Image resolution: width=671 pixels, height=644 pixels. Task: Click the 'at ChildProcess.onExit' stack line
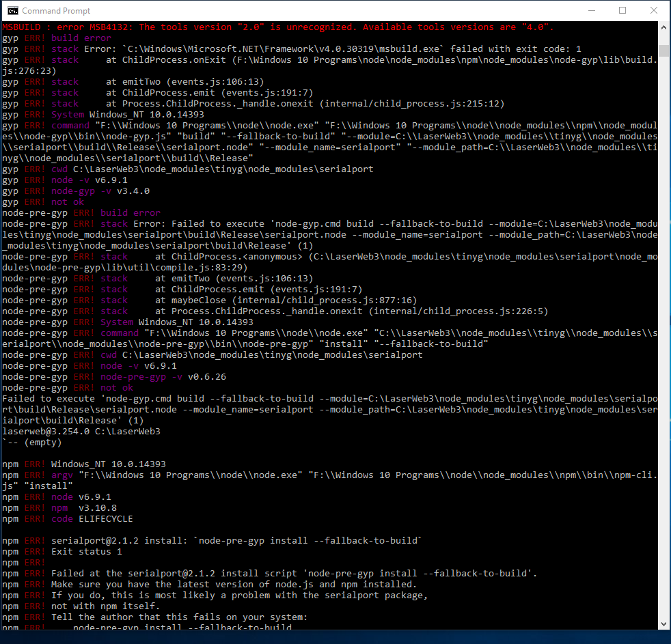coord(329,66)
